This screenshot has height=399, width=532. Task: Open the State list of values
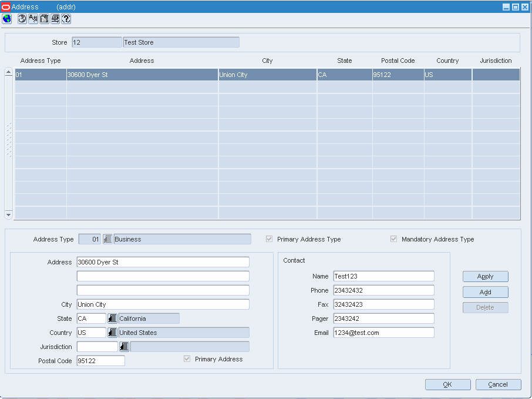tap(112, 318)
